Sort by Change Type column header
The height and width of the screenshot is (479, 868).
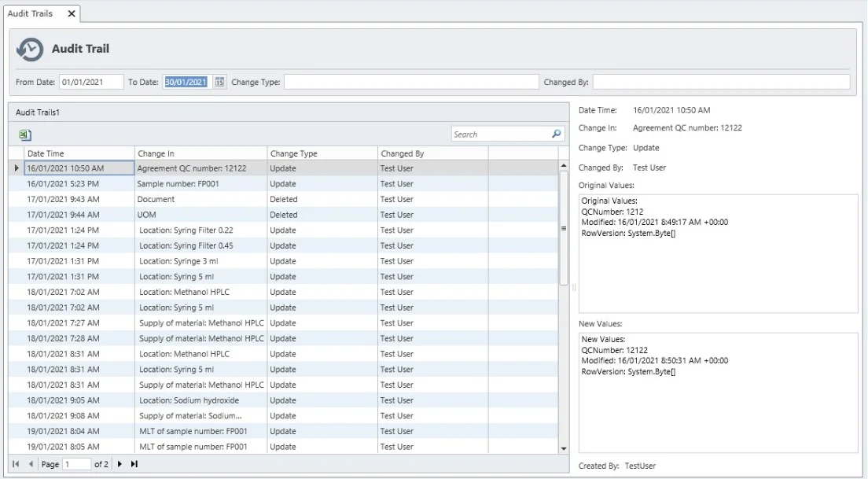tap(321, 153)
